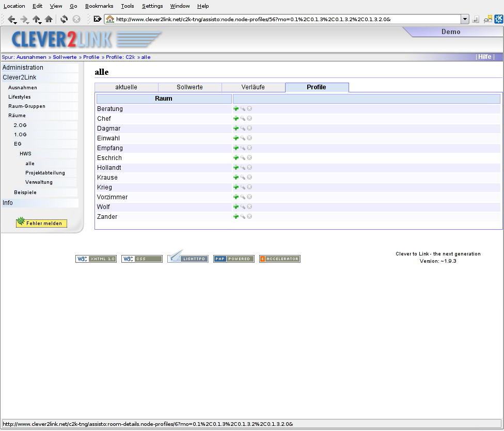
Task: Follow the Sollwerte breadcrumb link
Action: click(65, 57)
